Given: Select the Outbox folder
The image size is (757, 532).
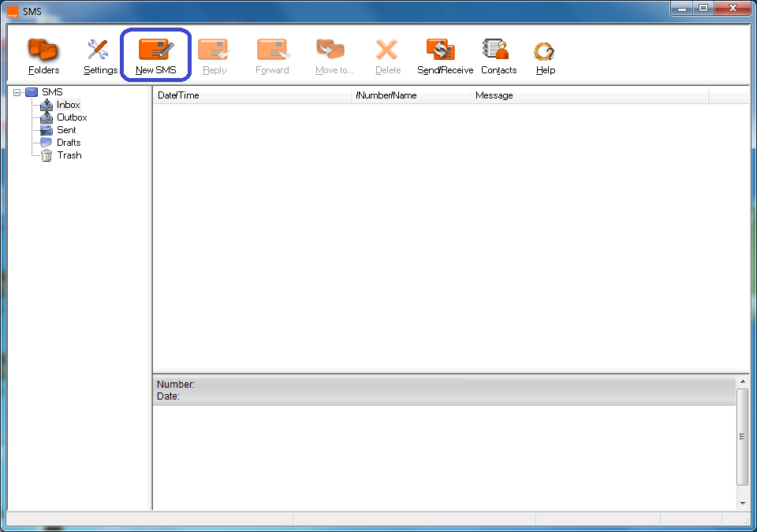Looking at the screenshot, I should 72,117.
